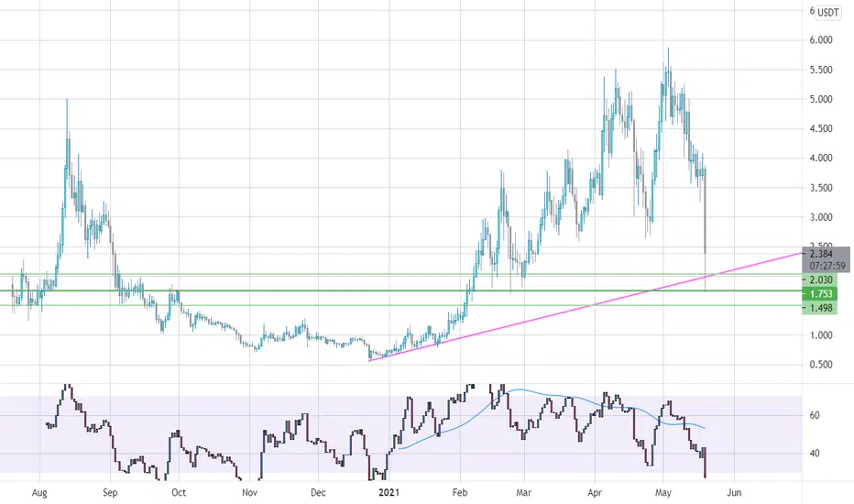The image size is (854, 504).
Task: Click the USDT currency label
Action: 827,13
